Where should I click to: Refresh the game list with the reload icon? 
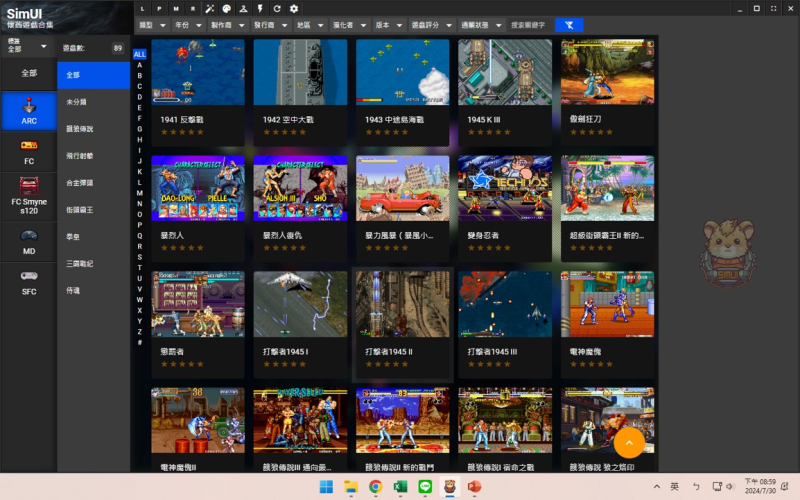click(x=277, y=9)
